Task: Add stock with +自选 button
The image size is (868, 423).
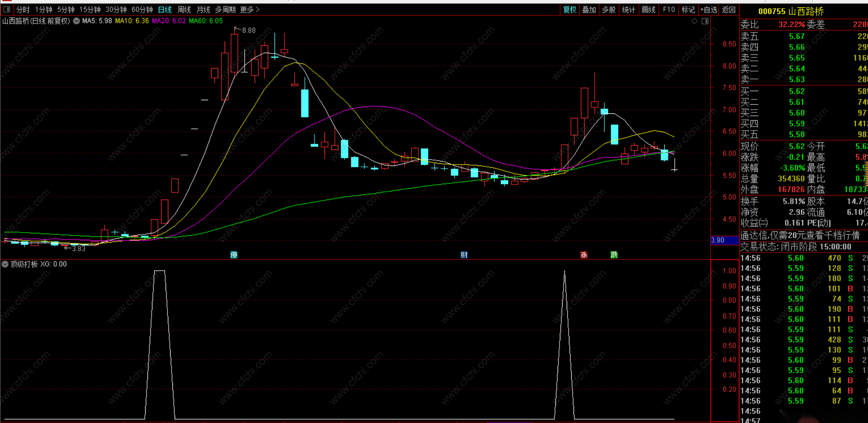Action: 709,10
